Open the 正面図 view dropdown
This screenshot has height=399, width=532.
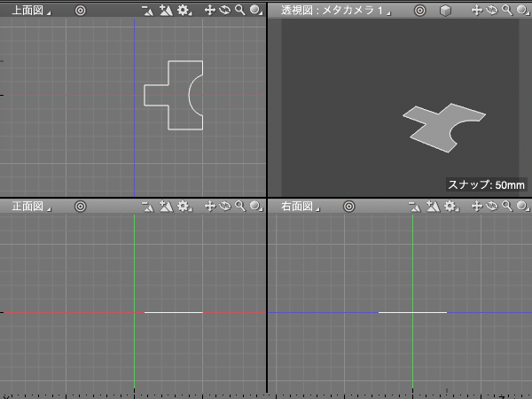click(30, 206)
